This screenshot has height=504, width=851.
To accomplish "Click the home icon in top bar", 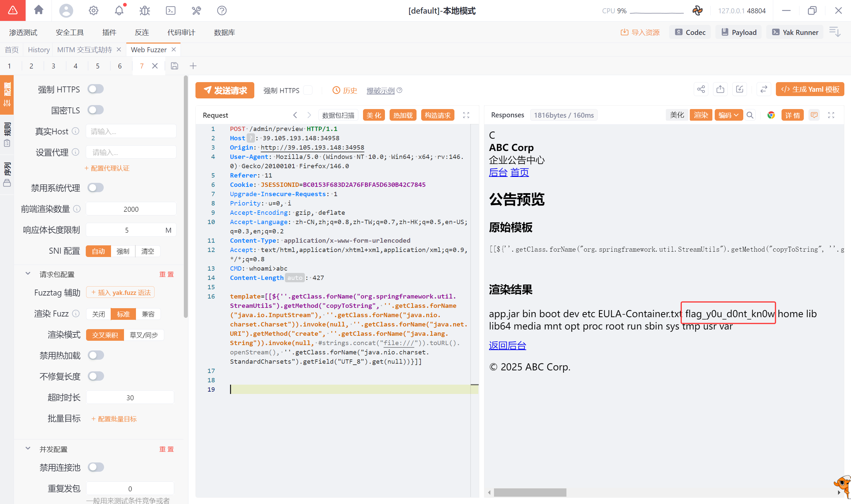I will 39,10.
